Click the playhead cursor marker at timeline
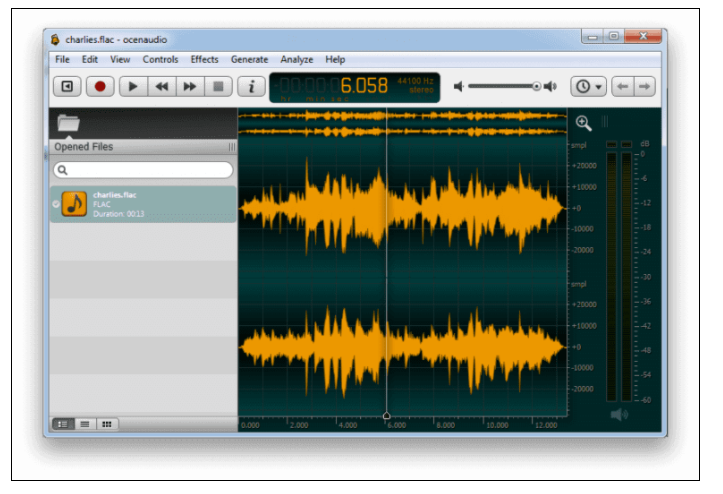This screenshot has height=494, width=723. click(x=387, y=416)
